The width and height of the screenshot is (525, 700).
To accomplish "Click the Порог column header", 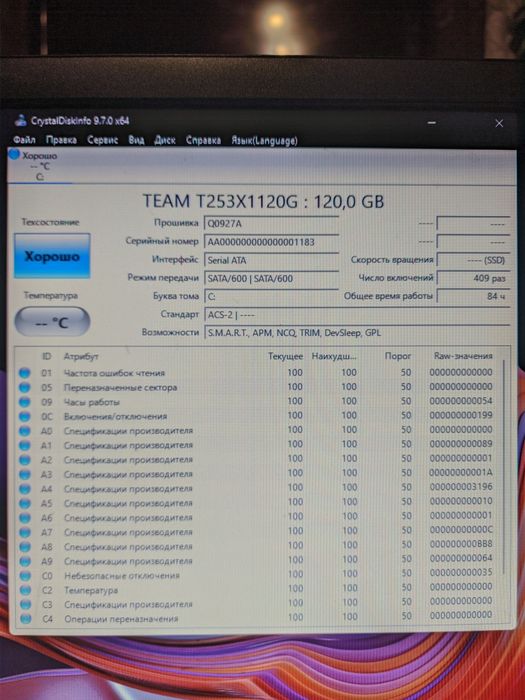I will (398, 356).
